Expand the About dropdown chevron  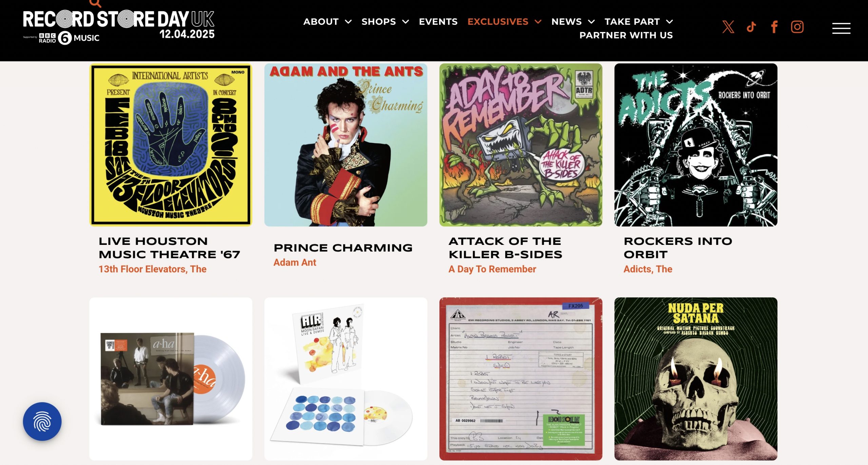[x=348, y=22]
